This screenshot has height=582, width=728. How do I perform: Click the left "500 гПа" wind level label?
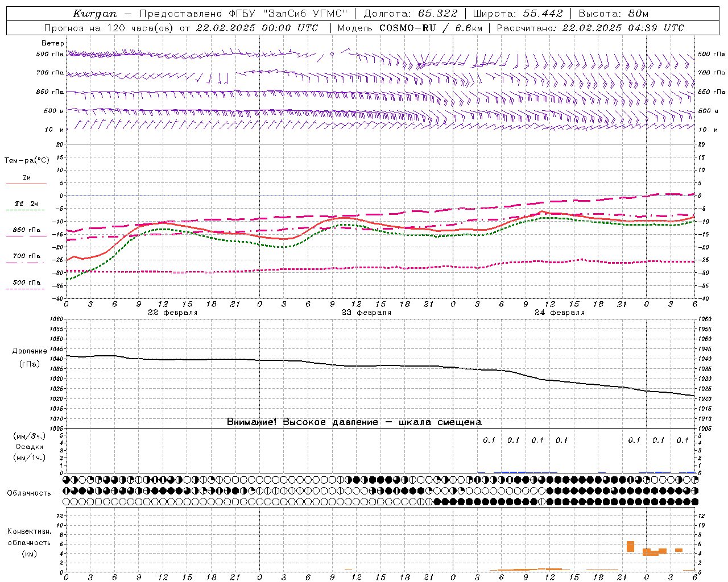click(x=50, y=54)
